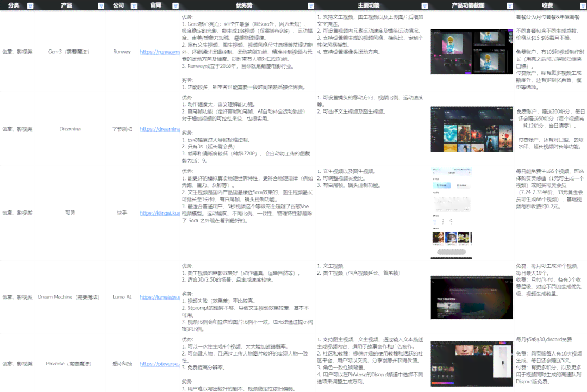Select the category cell in the Gen-3 row

17,52
